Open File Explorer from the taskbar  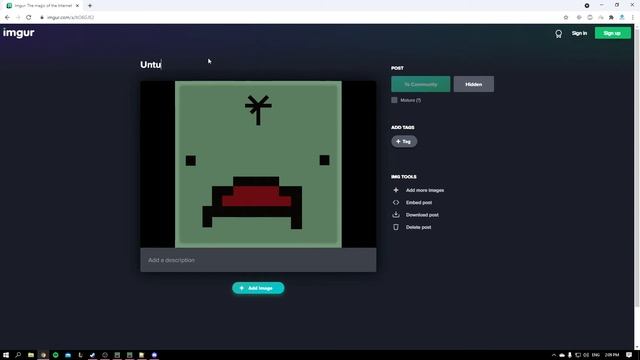(31, 355)
